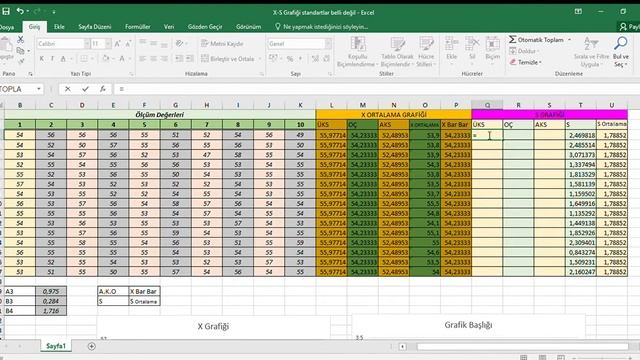Switch to the Gözden Geçir tab

coord(205,27)
